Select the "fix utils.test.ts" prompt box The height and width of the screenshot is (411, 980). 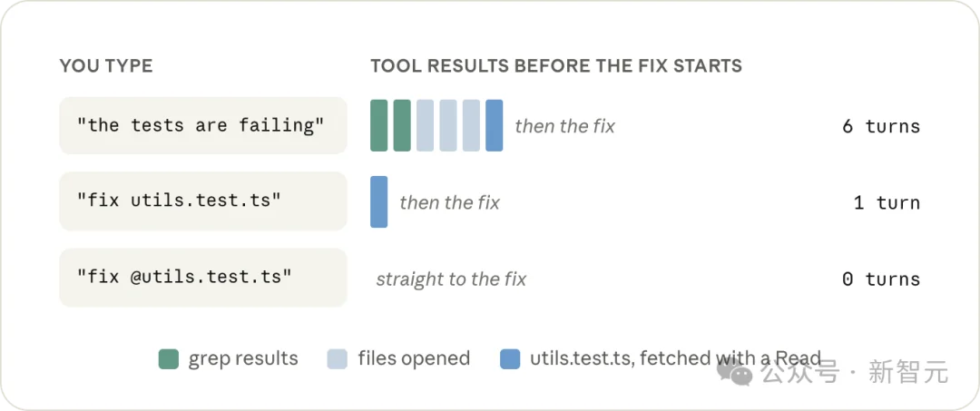pos(203,201)
